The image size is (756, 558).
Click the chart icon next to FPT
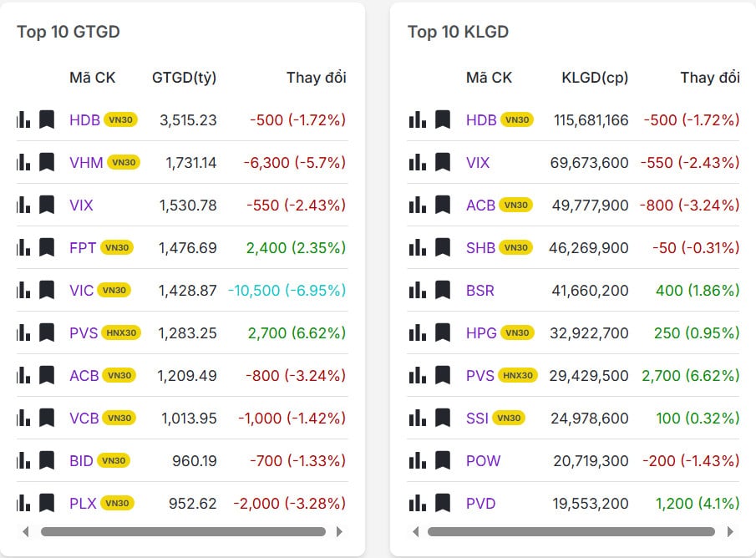[23, 247]
